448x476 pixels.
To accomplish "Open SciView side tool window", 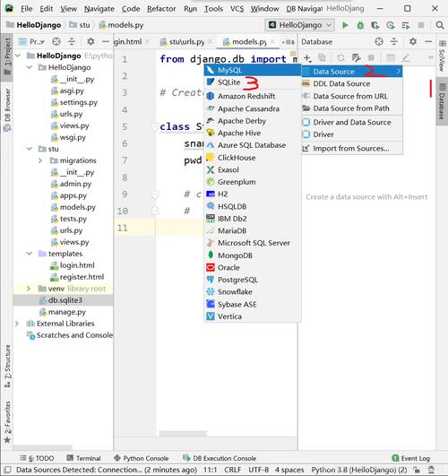I will [x=442, y=56].
